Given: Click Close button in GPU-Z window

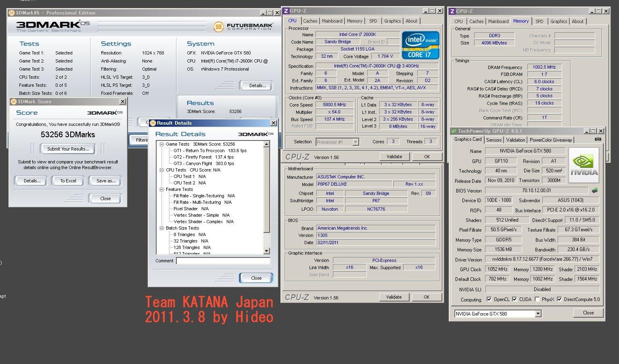Looking at the screenshot, I should click(x=588, y=313).
